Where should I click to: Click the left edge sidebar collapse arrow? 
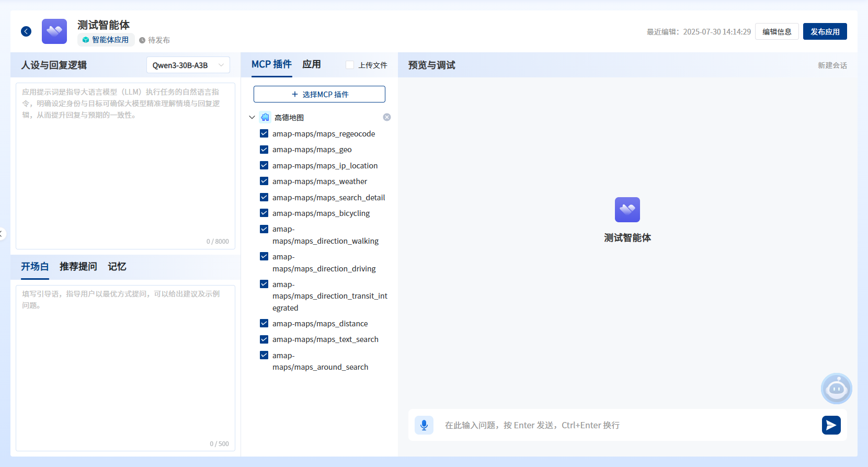click(x=2, y=234)
